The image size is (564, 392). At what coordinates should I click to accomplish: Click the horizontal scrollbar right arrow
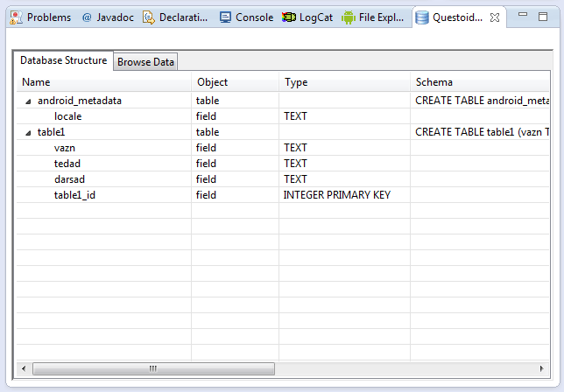[542, 368]
